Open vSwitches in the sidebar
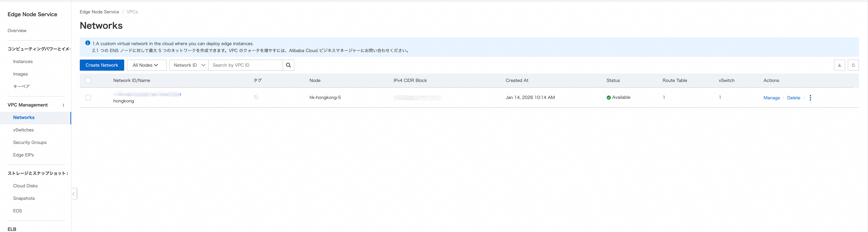 click(23, 130)
